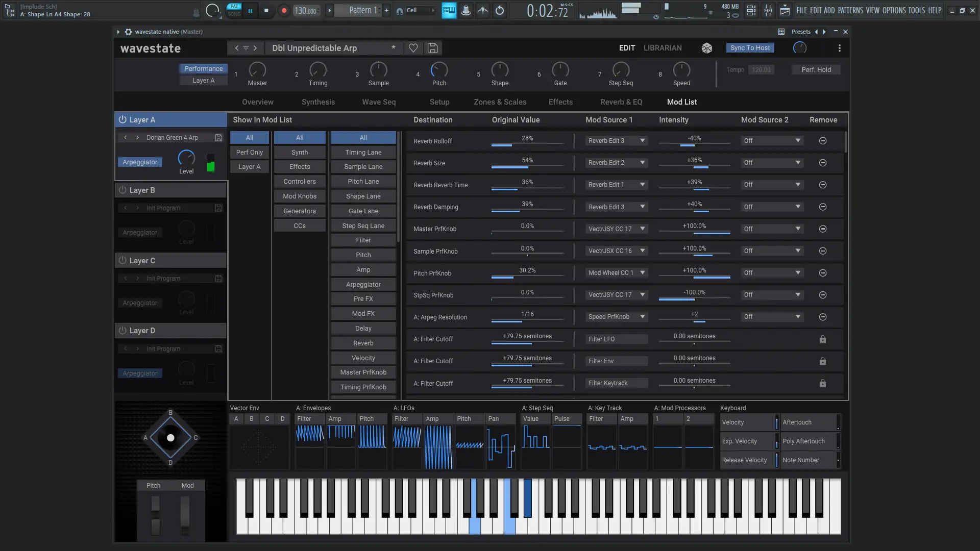Click the joystick point in the vector pad

[170, 438]
